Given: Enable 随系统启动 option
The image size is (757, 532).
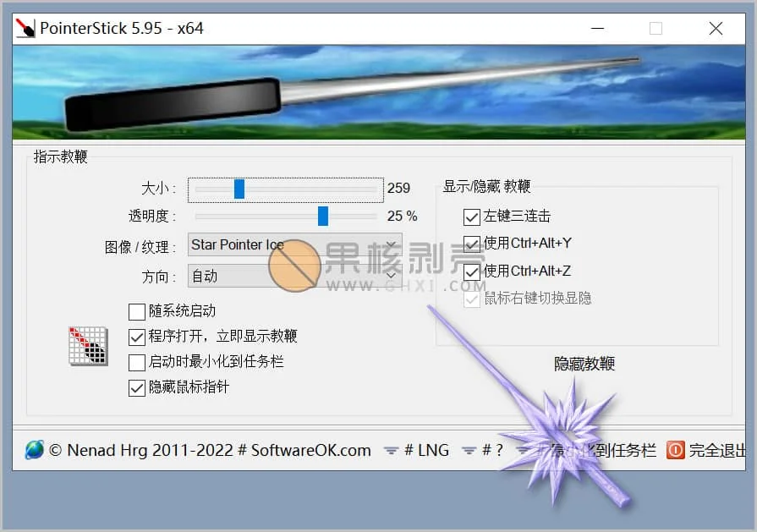Looking at the screenshot, I should 136,311.
